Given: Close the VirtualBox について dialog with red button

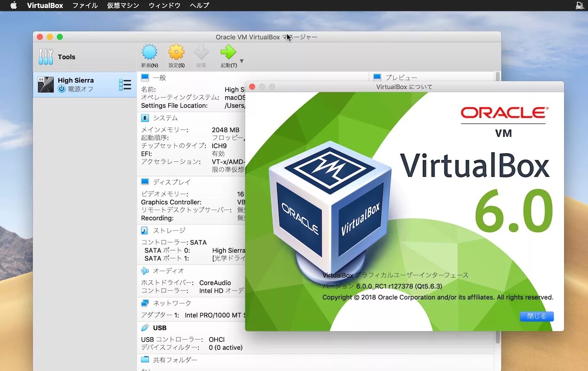Looking at the screenshot, I should pyautogui.click(x=252, y=87).
